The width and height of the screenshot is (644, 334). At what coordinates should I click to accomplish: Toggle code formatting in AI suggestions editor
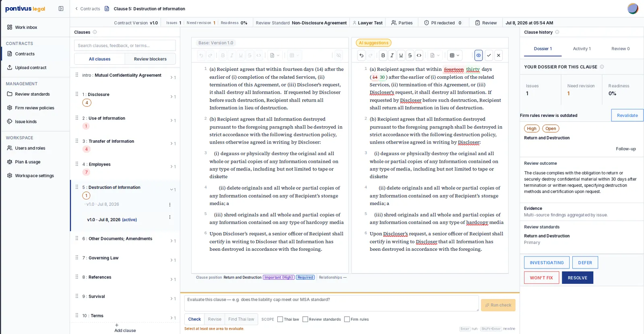[x=419, y=55]
